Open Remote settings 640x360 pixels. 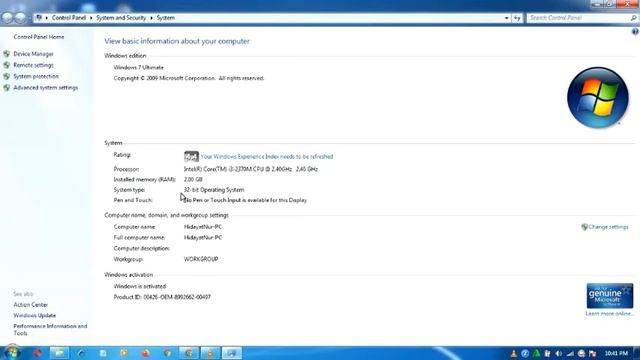[33, 65]
